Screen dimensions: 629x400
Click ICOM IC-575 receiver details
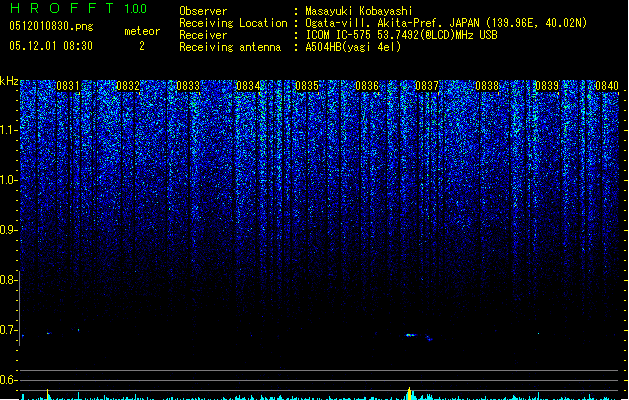tap(402, 35)
